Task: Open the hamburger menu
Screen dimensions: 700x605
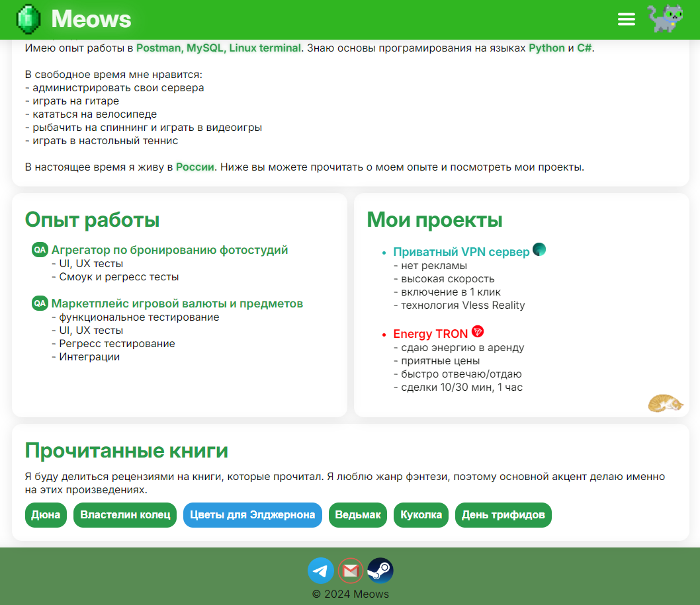Action: [626, 19]
